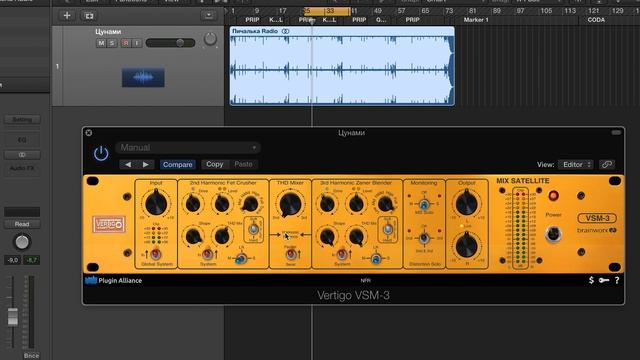Turn the Цунами track pan knob
This screenshot has width=640, height=360.
click(210, 39)
